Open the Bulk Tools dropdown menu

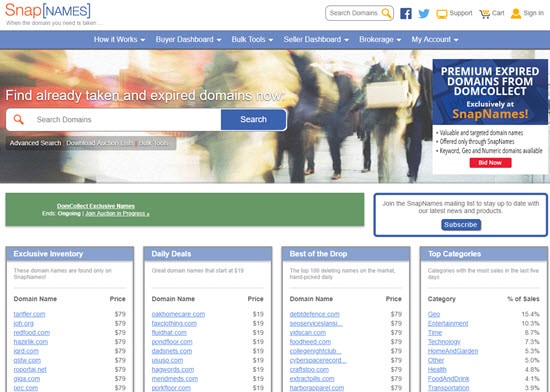pyautogui.click(x=252, y=40)
